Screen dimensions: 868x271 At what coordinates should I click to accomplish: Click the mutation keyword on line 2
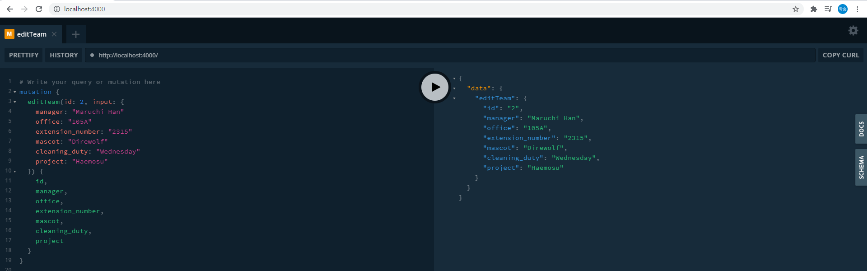coord(35,92)
